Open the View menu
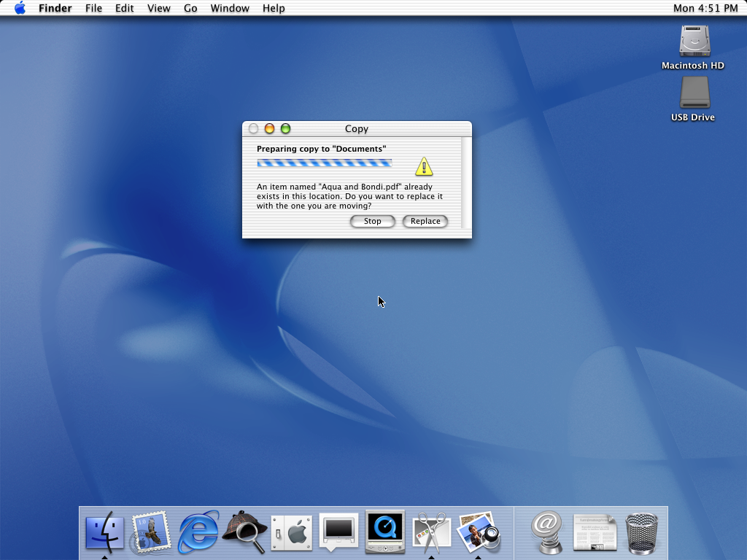Screen dimensions: 747x560 point(158,8)
